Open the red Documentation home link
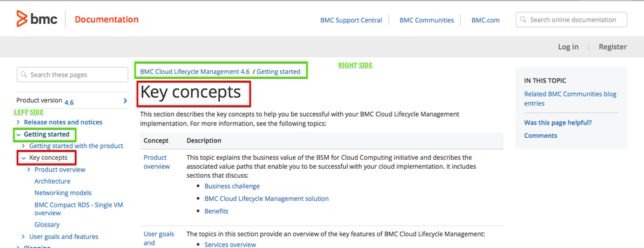 [106, 19]
